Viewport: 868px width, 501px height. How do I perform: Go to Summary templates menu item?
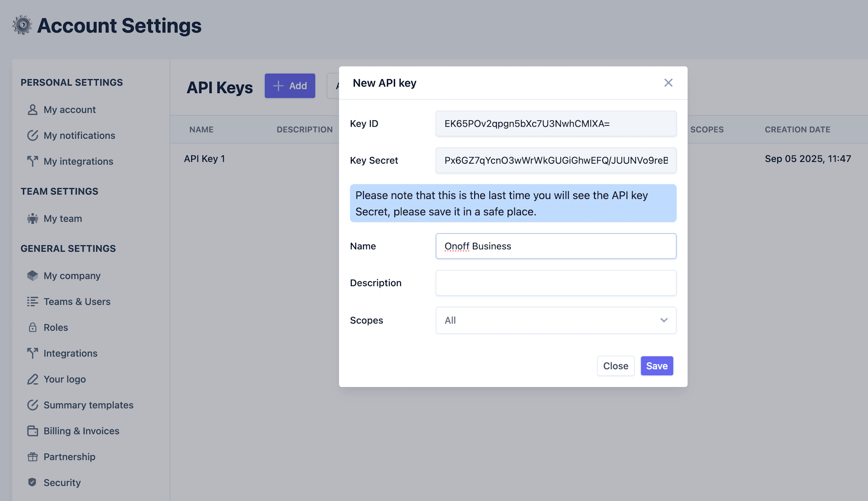tap(88, 405)
